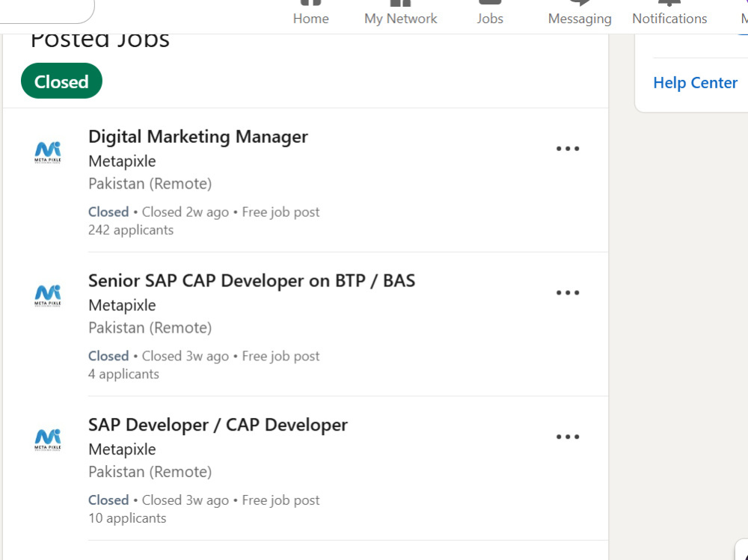
Task: Open SAP Developer / CAP Developer job title
Action: point(218,425)
